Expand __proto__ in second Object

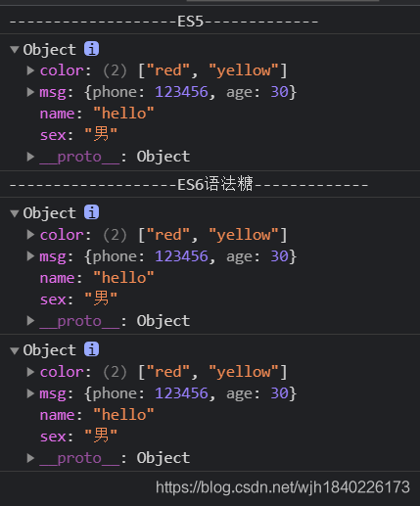tap(30, 321)
